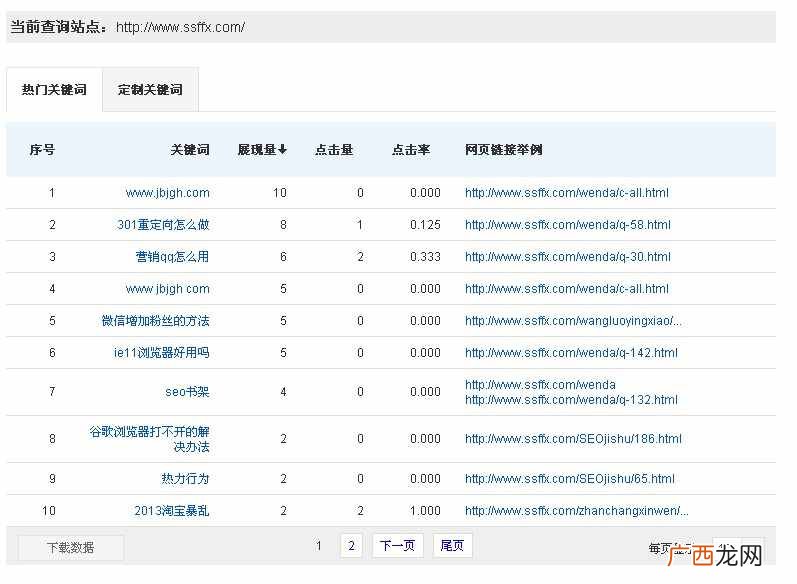Open keyword www jbjgh com in row 4
The image size is (797, 584).
pyautogui.click(x=168, y=289)
